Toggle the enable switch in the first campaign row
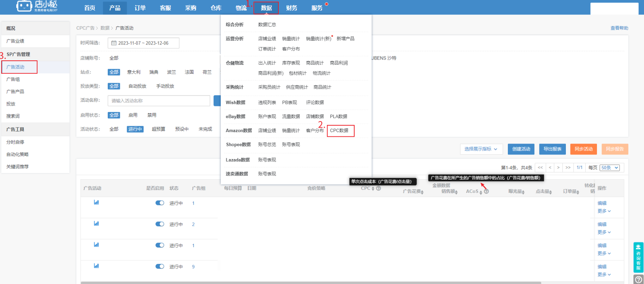The width and height of the screenshot is (644, 284). pos(160,203)
